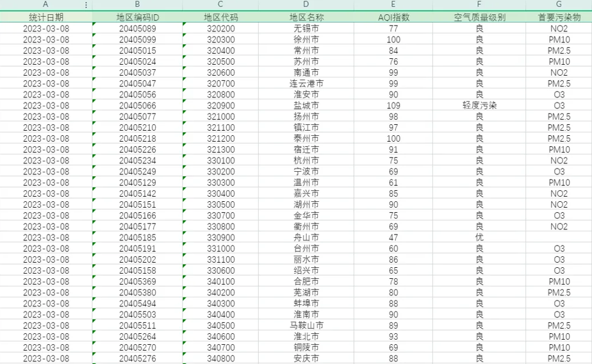Screen dimensions: 592x364
Task: Select the 镇江市 cell
Action: coord(306,128)
